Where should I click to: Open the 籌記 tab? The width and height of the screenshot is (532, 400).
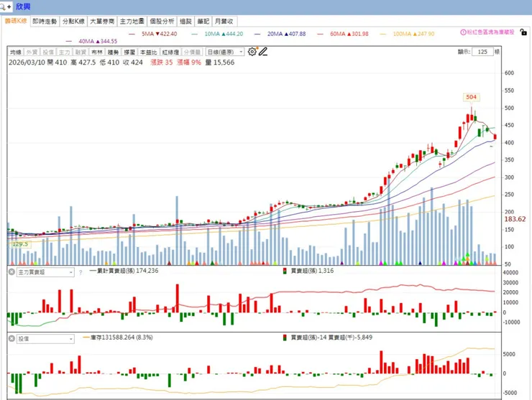tap(203, 22)
